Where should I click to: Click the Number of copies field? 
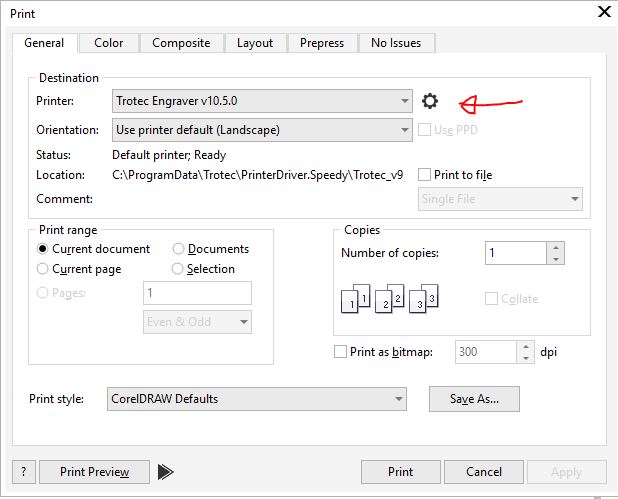[515, 253]
